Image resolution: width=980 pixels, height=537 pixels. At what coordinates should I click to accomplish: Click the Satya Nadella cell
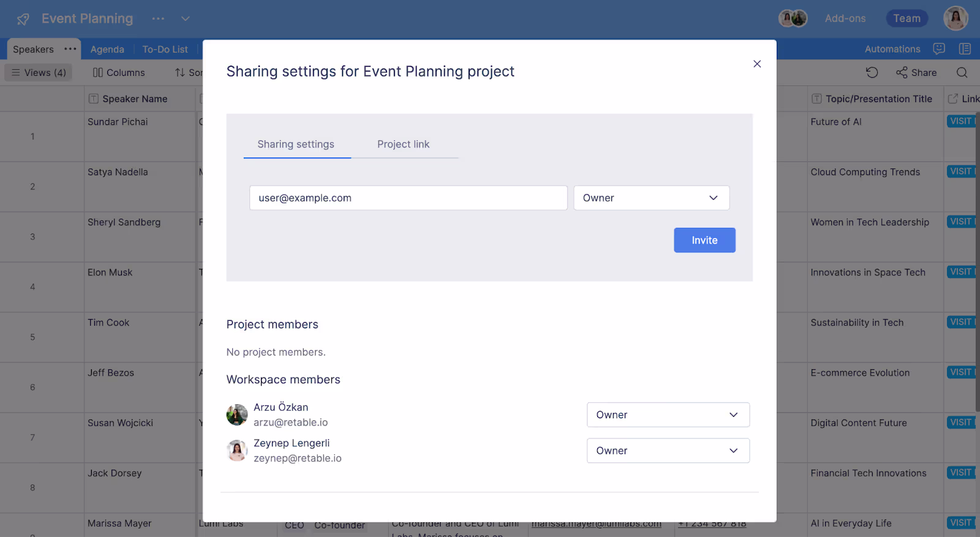pos(140,187)
